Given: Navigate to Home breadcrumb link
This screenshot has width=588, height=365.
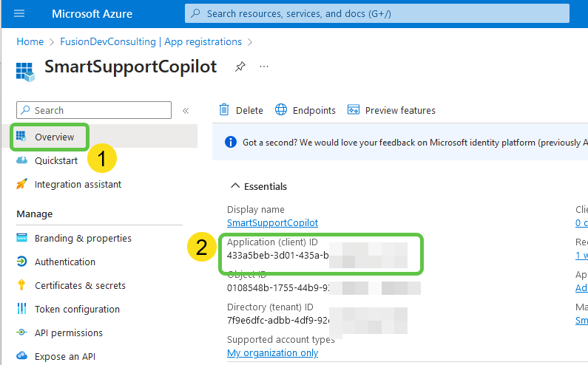Looking at the screenshot, I should [x=30, y=41].
